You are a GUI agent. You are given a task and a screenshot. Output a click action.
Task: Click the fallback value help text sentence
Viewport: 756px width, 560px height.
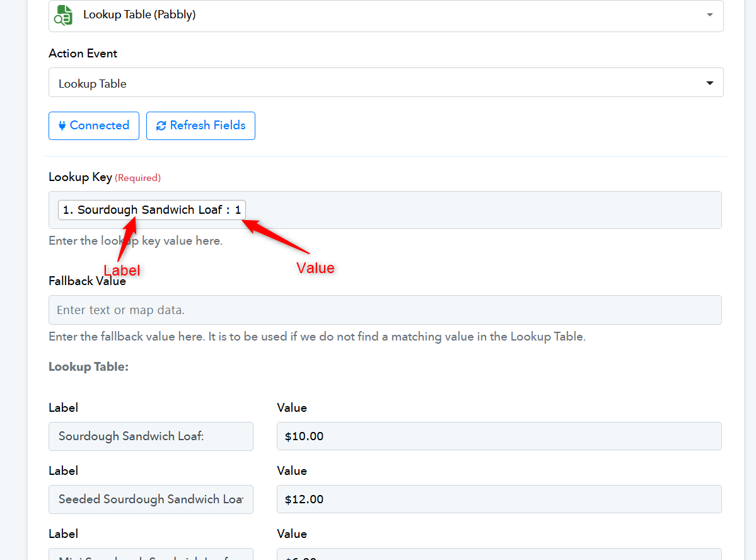click(x=317, y=337)
